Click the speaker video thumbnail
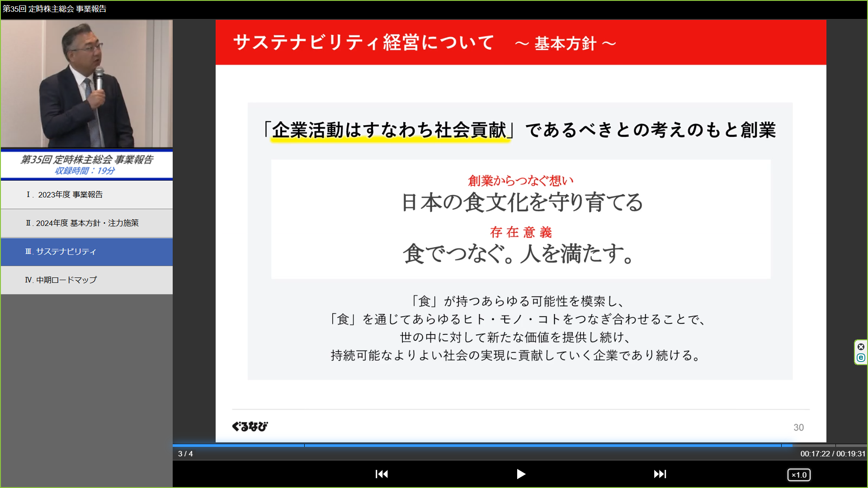868x488 pixels. pyautogui.click(x=87, y=84)
